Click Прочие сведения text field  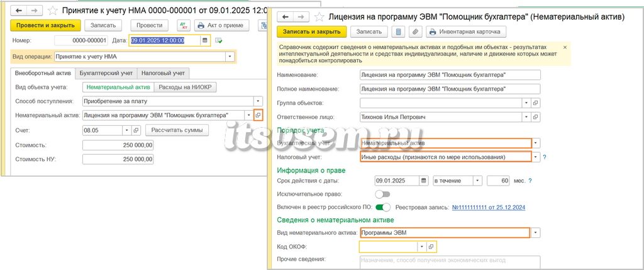[450, 262]
